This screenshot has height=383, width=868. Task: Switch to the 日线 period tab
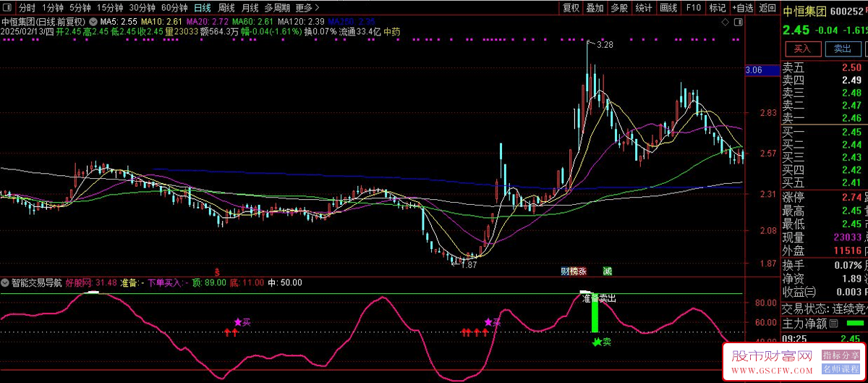click(203, 8)
